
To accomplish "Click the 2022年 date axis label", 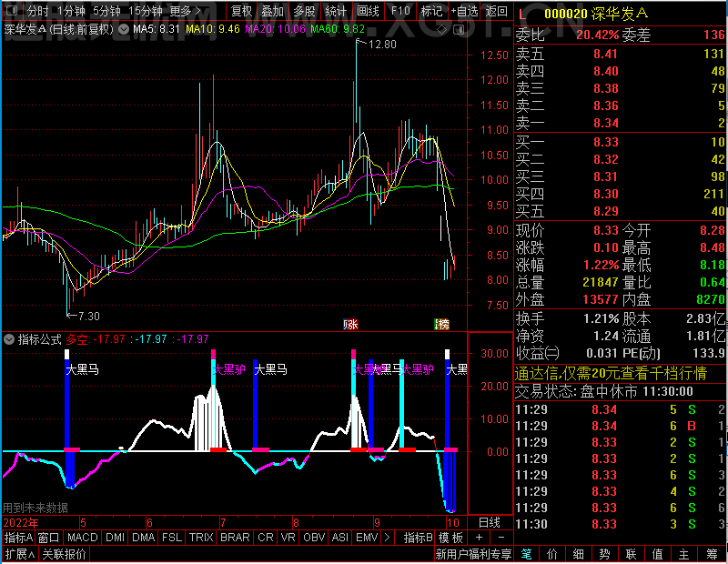I will tap(21, 523).
